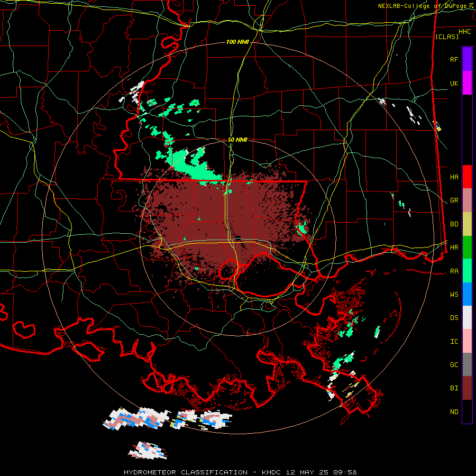Click the UK legend label
Image resolution: width=476 pixels, height=476 pixels.
coord(454,83)
